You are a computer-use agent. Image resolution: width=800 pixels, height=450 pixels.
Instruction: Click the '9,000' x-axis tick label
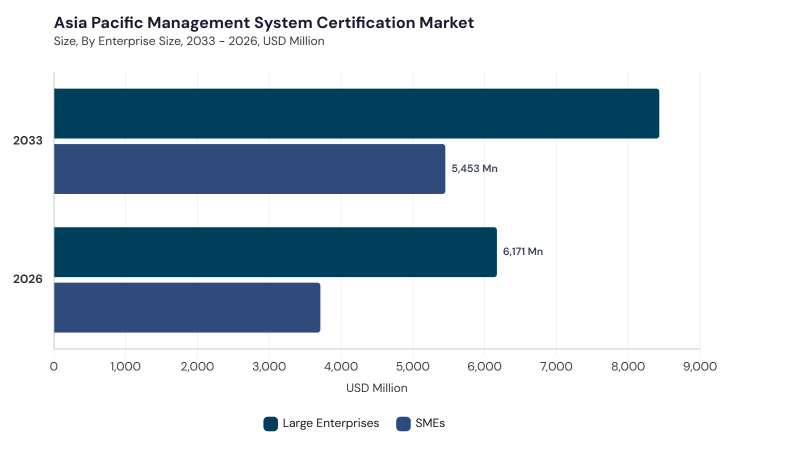700,366
